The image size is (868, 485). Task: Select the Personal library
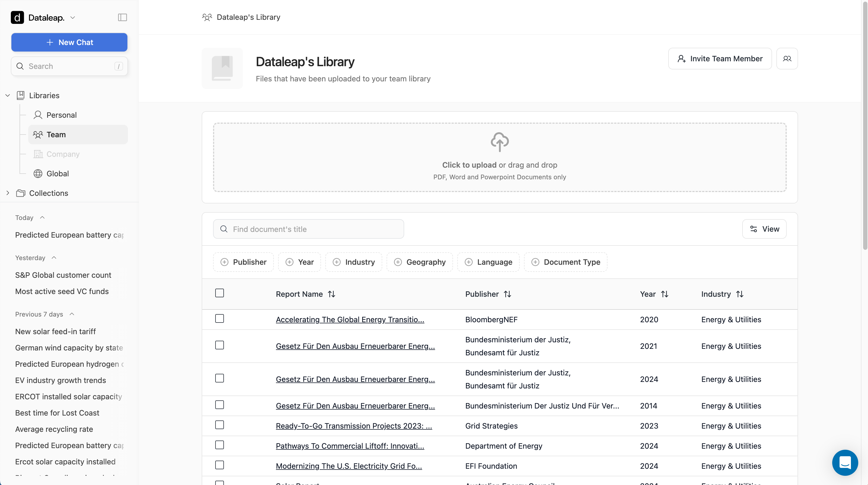61,115
